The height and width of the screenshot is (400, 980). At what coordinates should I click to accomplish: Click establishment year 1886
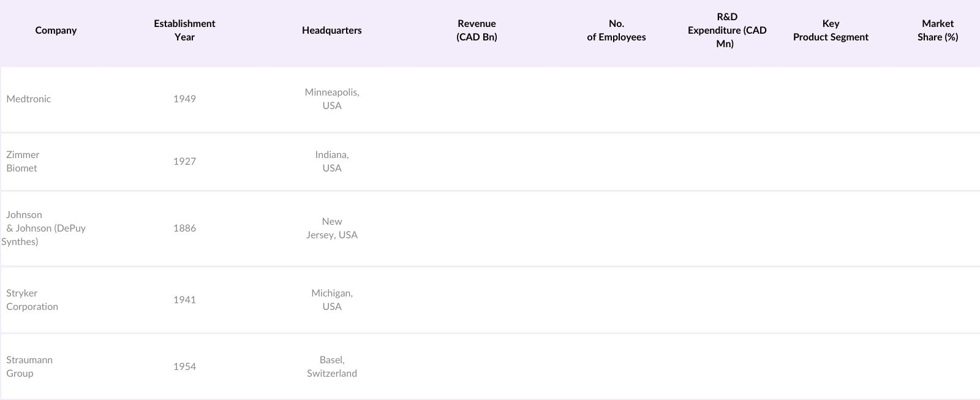pyautogui.click(x=184, y=228)
